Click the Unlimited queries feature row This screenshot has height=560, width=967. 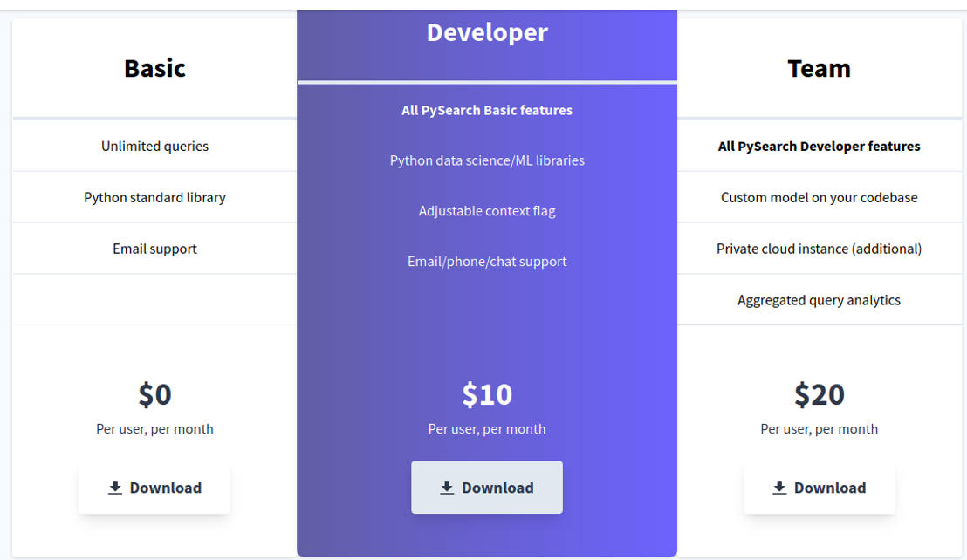154,146
